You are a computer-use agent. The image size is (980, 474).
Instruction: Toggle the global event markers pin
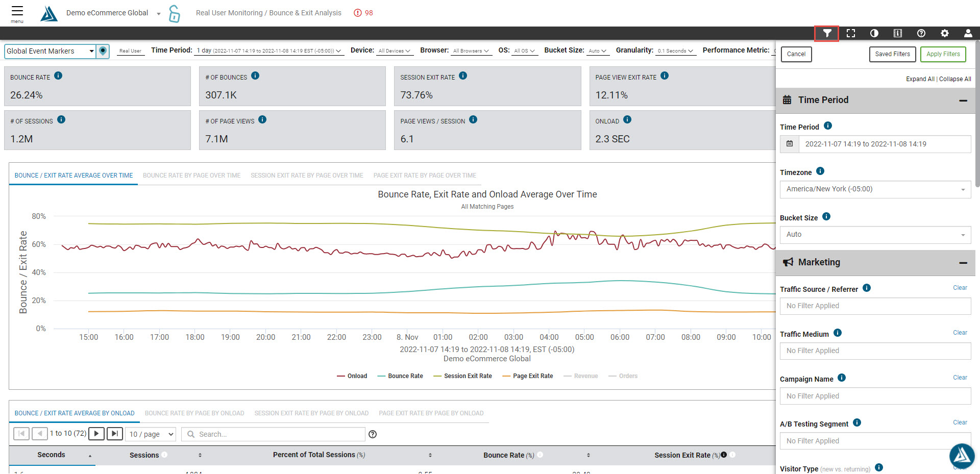(x=103, y=51)
